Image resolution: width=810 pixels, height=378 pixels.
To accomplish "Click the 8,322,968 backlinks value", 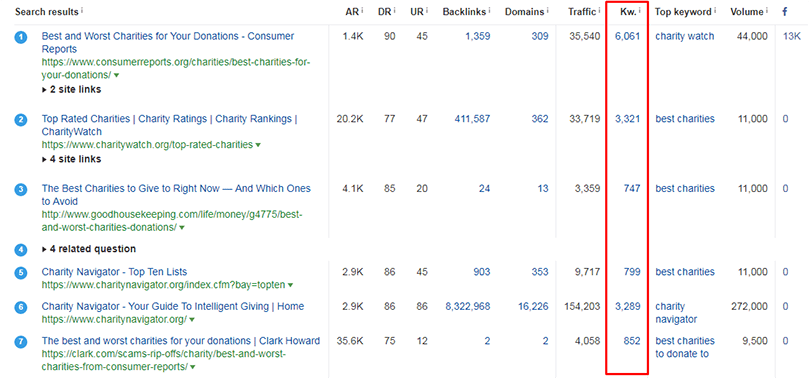I will click(468, 307).
